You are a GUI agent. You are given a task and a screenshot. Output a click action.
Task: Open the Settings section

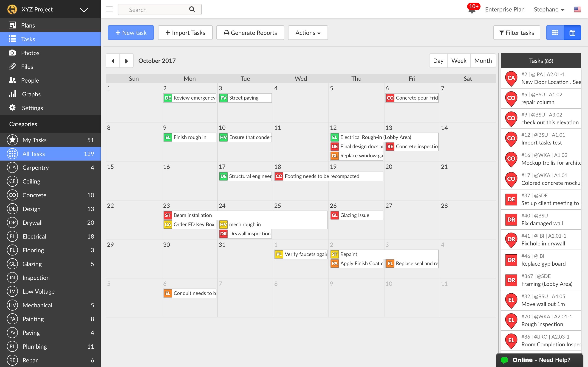coord(32,108)
